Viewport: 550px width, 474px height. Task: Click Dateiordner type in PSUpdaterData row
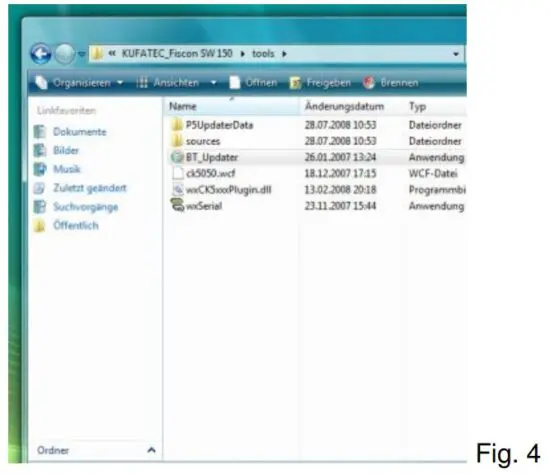coord(435,125)
